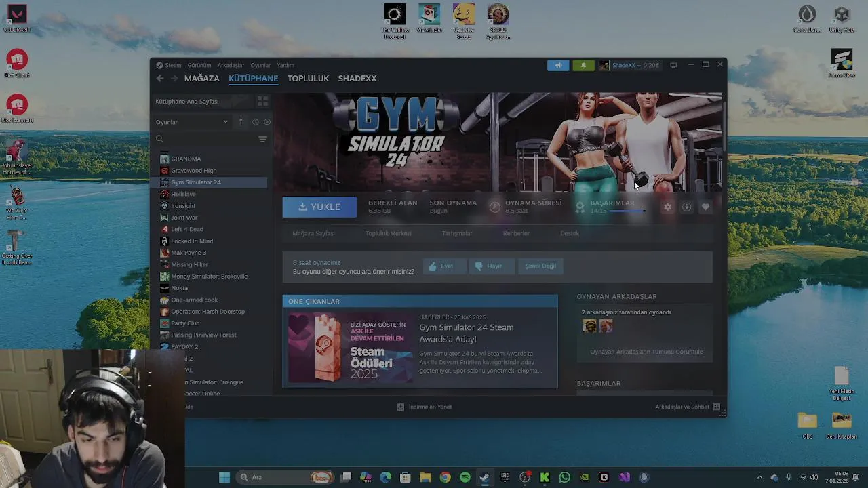Show game info icon
This screenshot has height=488, width=868.
(686, 207)
